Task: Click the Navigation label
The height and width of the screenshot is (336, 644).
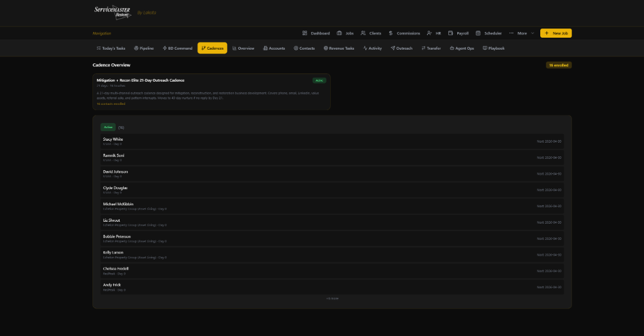Action: (102, 33)
